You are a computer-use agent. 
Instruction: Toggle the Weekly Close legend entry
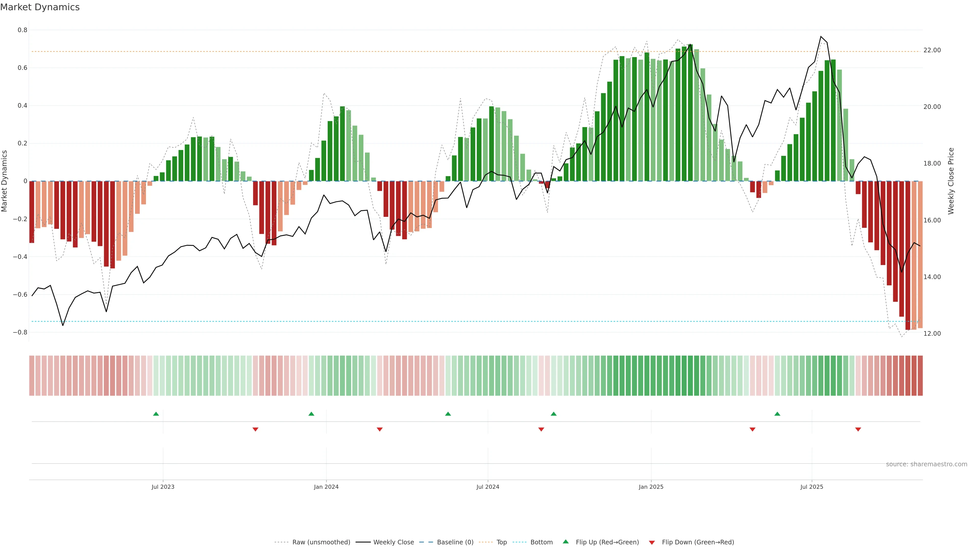(x=393, y=542)
